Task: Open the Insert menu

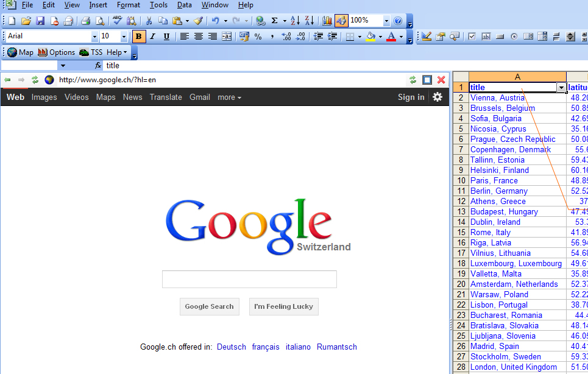Action: pyautogui.click(x=98, y=5)
